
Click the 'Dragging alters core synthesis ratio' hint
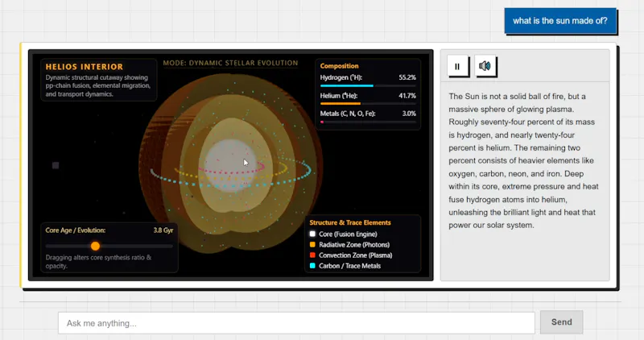pos(98,262)
